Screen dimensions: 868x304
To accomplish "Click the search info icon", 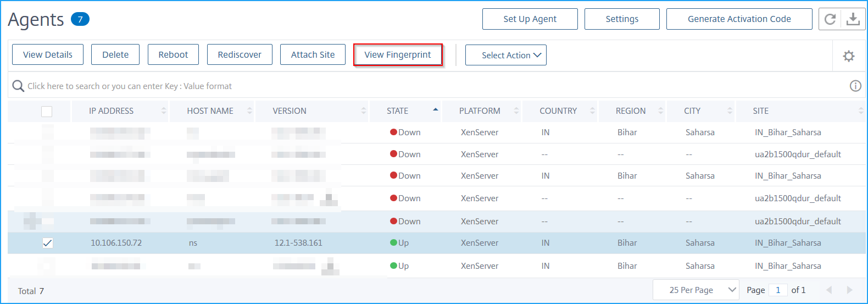I will pos(855,86).
